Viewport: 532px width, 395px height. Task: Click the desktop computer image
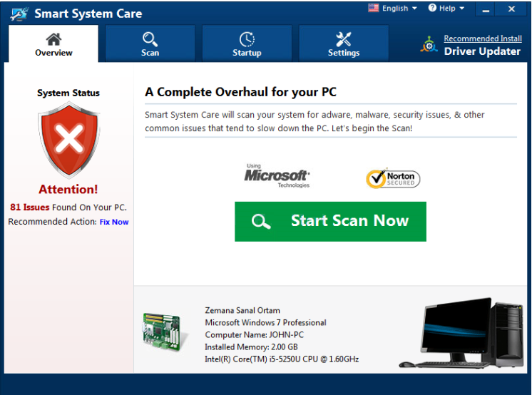[x=462, y=333]
